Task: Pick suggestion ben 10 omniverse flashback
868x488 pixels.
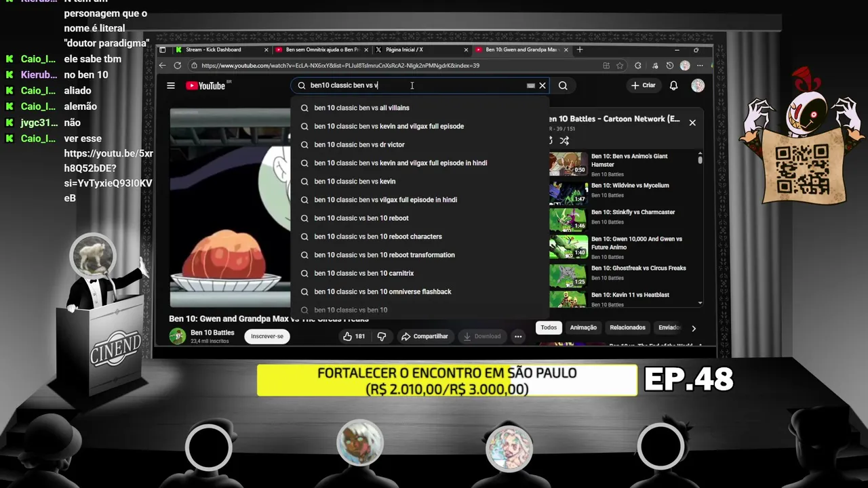Action: [x=420, y=291]
